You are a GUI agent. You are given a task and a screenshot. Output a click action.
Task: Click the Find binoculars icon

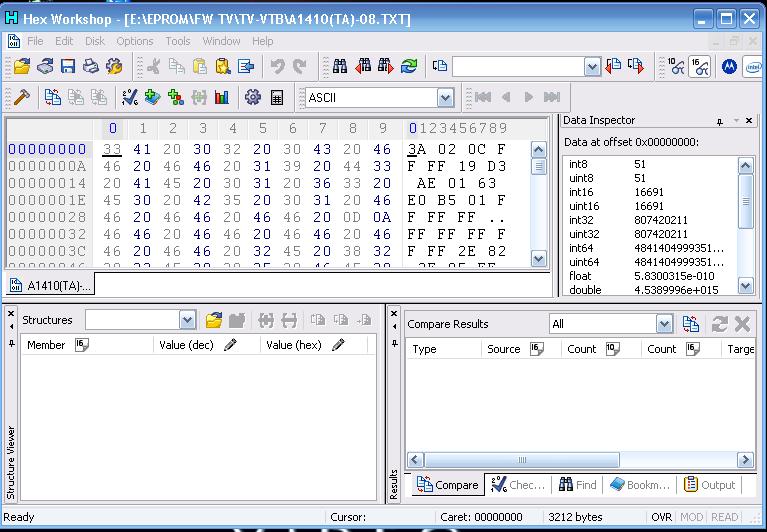[x=340, y=66]
